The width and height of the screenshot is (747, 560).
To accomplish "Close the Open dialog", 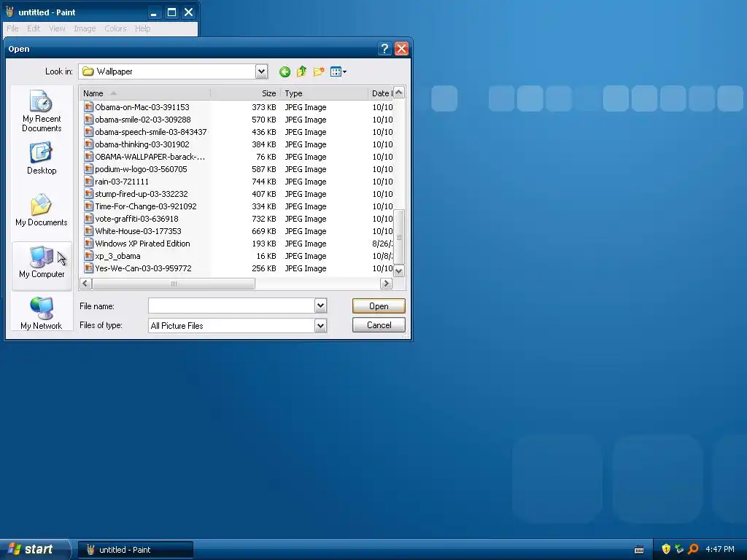I will (402, 49).
